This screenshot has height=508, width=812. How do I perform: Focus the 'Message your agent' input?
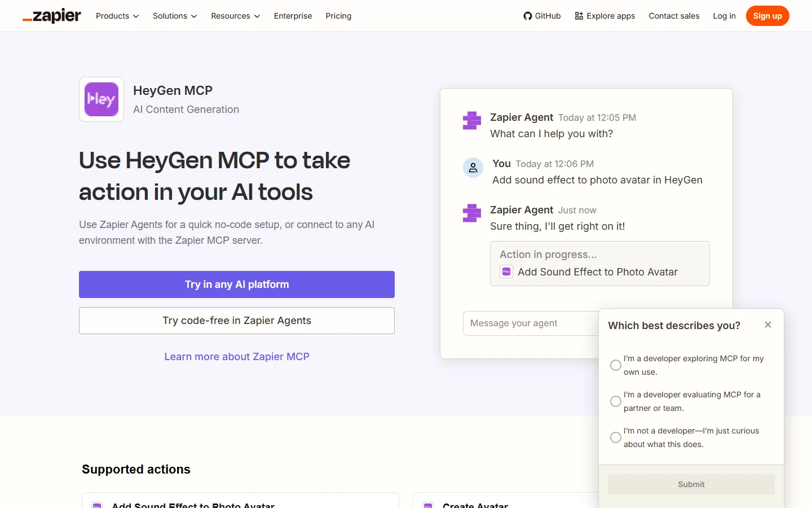(x=531, y=323)
